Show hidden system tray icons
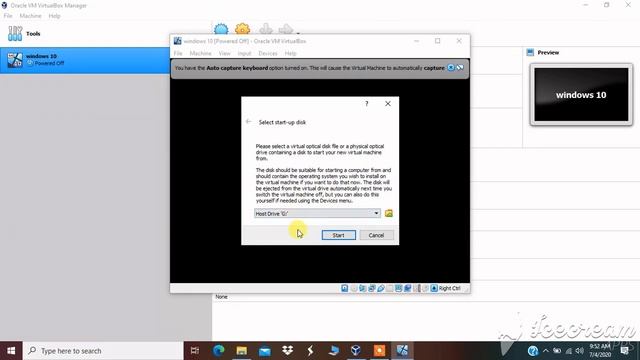This screenshot has width=640, height=360. pos(545,351)
